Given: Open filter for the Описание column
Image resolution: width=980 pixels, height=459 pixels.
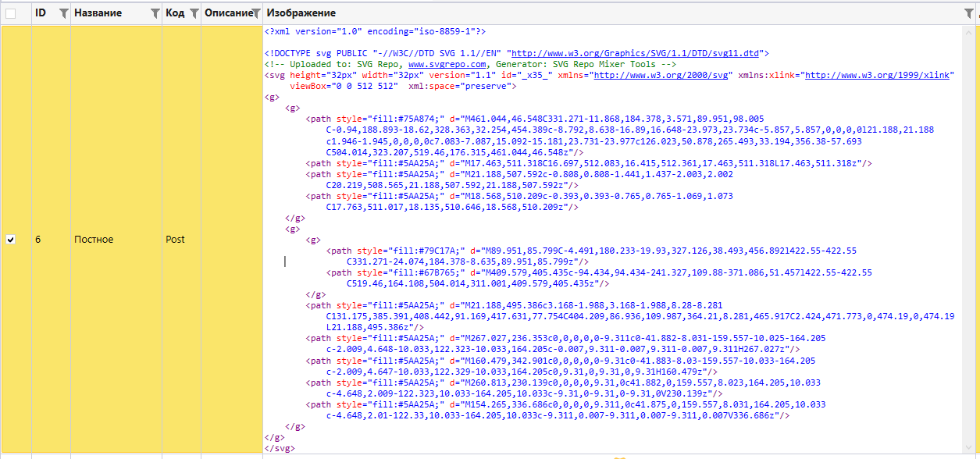Looking at the screenshot, I should tap(255, 13).
